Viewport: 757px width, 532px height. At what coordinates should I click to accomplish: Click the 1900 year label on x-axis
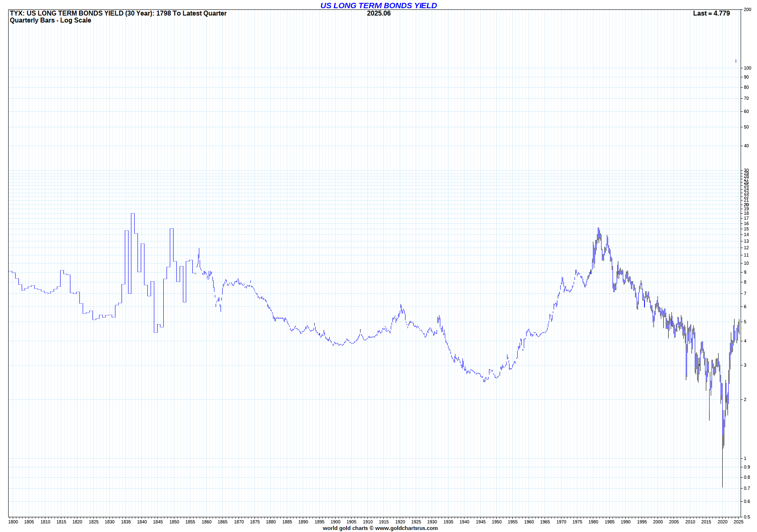coord(336,522)
